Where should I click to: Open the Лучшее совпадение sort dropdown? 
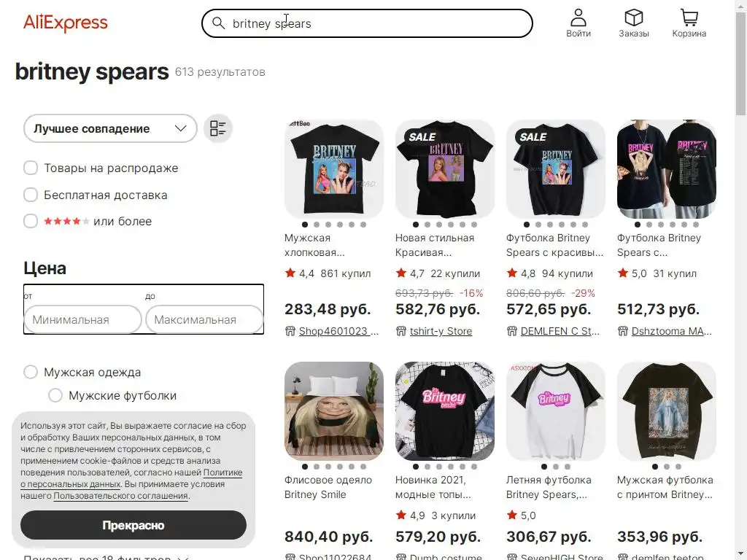tap(110, 128)
